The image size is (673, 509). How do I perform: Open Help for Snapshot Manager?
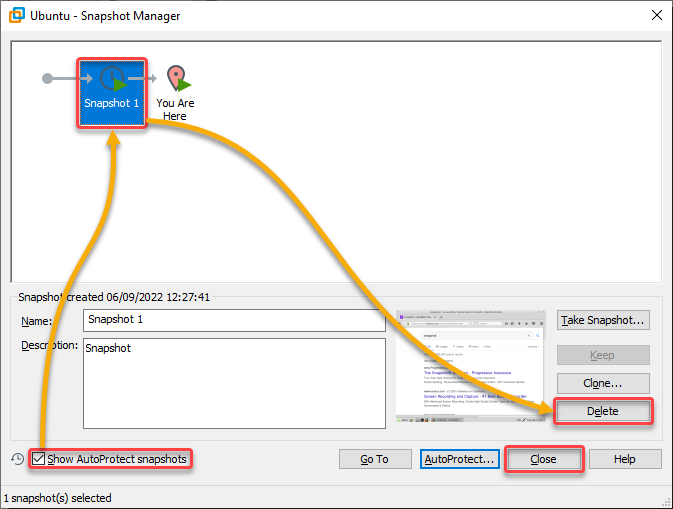(x=625, y=459)
